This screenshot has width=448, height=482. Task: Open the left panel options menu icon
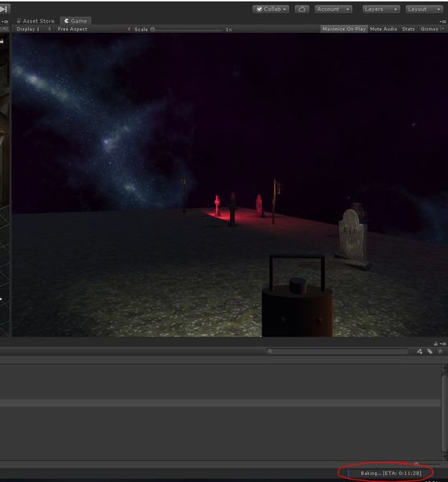pos(5,21)
